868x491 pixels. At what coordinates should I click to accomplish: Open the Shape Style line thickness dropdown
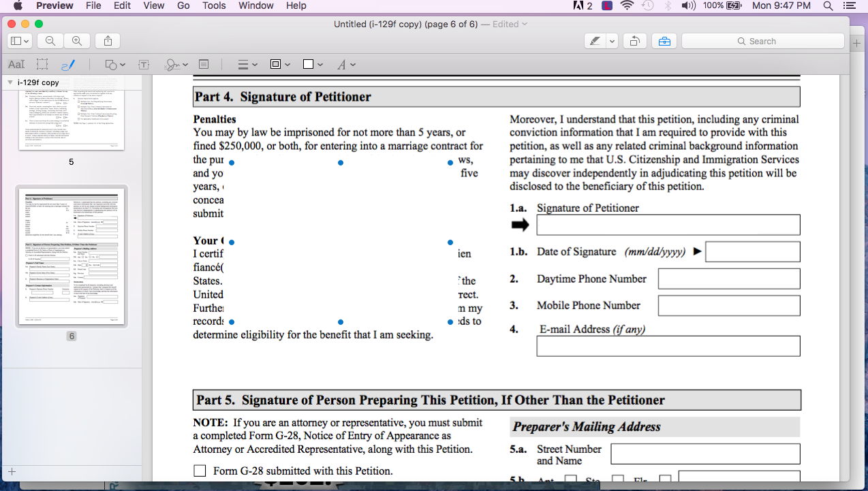(247, 65)
